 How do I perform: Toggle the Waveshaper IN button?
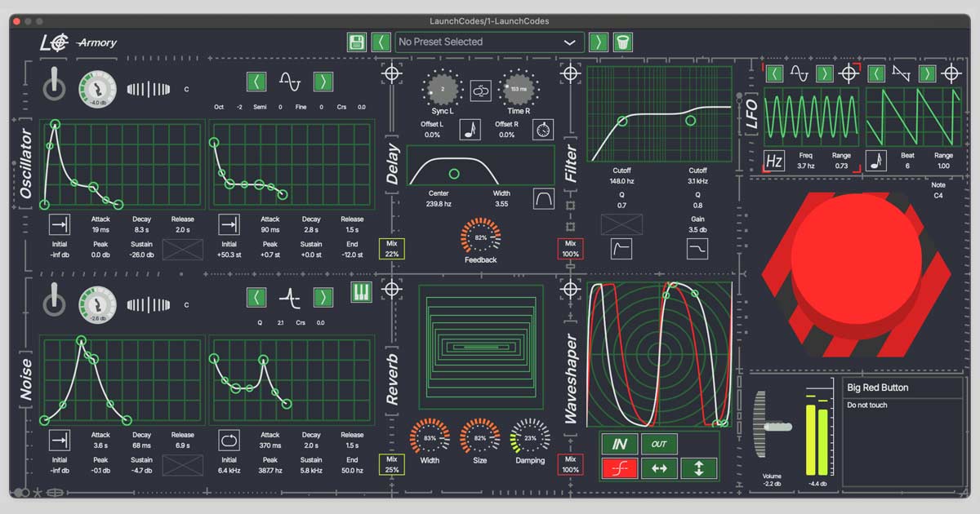coord(619,444)
